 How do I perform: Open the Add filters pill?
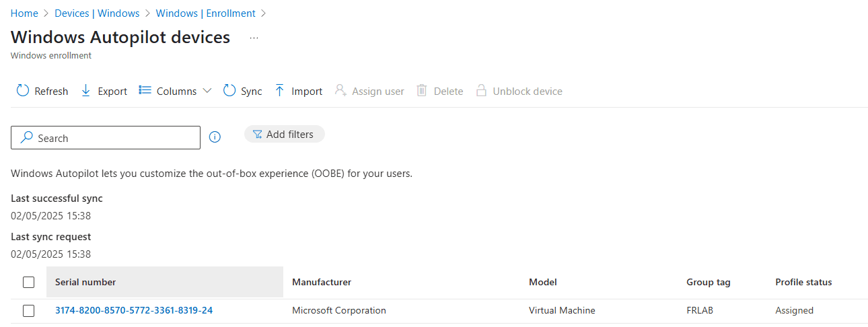tap(284, 135)
